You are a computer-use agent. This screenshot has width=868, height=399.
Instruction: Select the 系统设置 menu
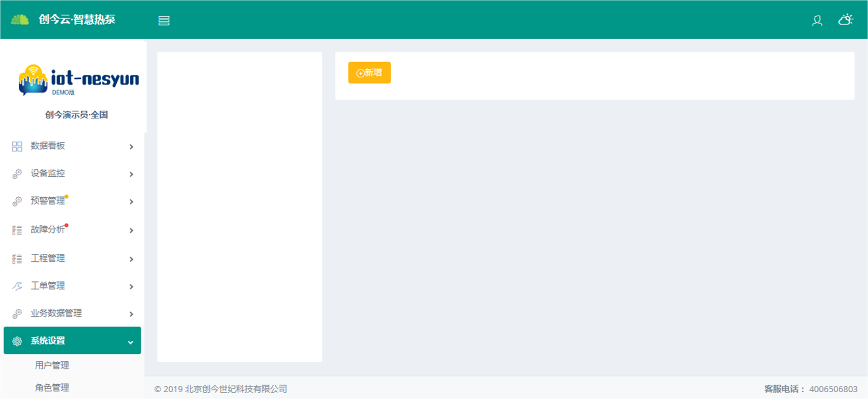point(72,340)
